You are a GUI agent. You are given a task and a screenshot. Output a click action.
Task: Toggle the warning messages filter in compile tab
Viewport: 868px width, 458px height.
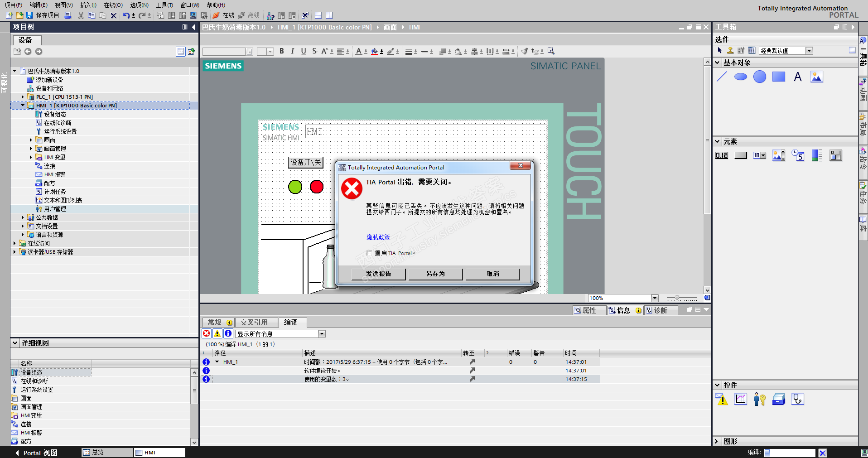[217, 334]
